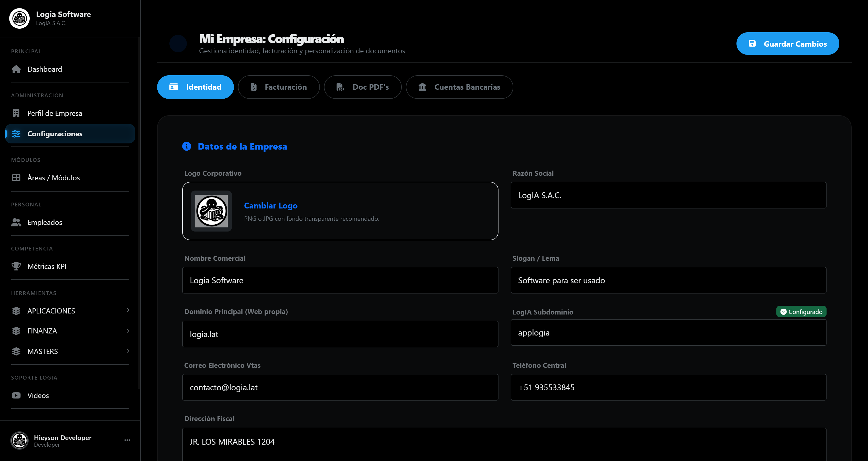Click the Métricas KPI trophy icon
This screenshot has height=461, width=868.
(16, 266)
